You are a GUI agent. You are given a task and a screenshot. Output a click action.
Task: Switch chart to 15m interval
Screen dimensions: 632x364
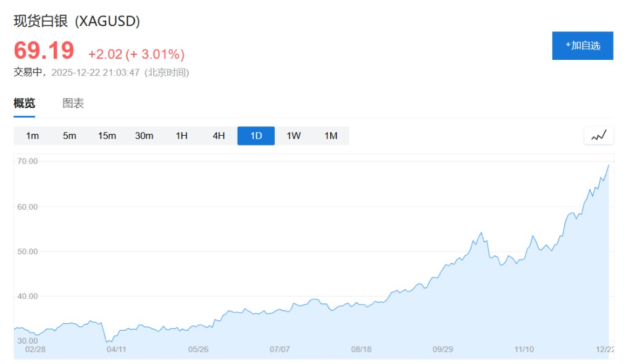click(107, 136)
